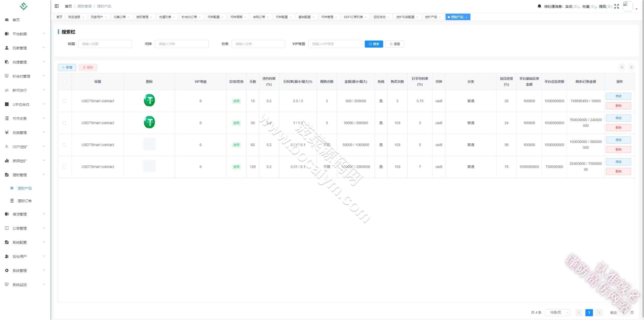
Task: Click 修改 for the 15-day row
Action: [x=618, y=96]
